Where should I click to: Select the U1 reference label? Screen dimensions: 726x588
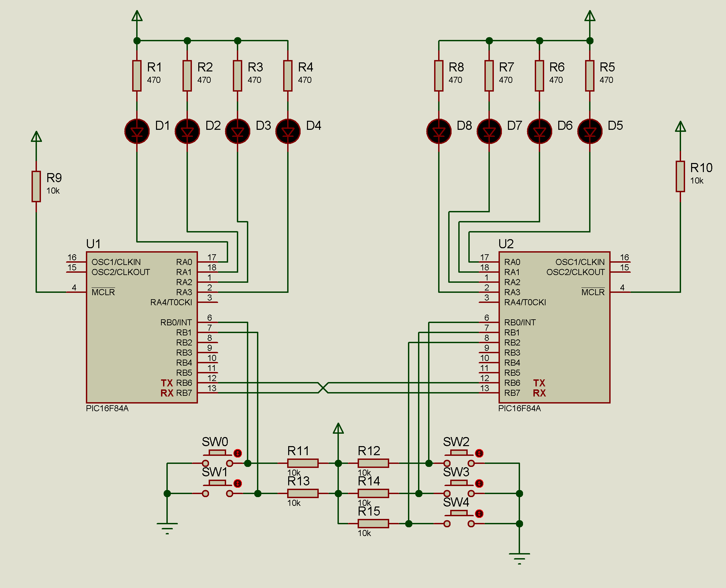tap(93, 244)
